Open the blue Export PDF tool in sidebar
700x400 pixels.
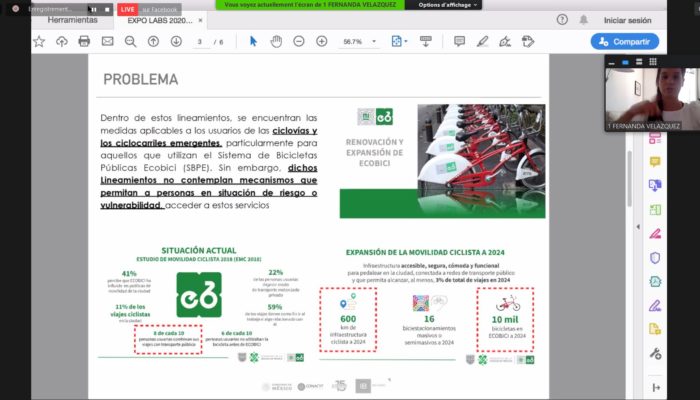655,185
